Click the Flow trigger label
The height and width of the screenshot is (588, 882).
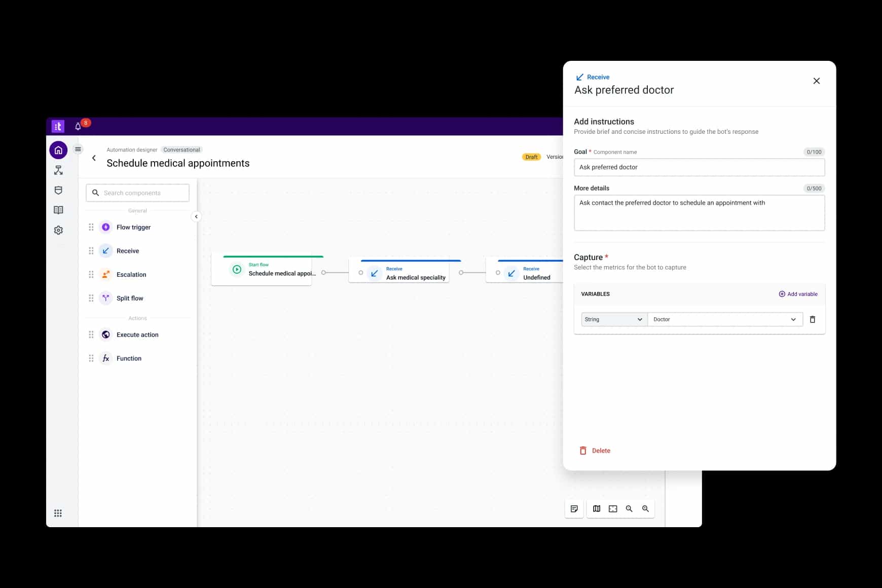click(x=133, y=227)
